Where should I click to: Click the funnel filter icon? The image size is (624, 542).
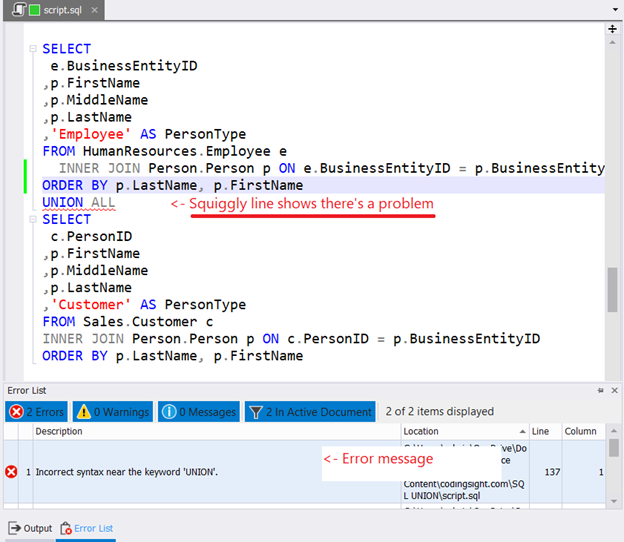[256, 412]
